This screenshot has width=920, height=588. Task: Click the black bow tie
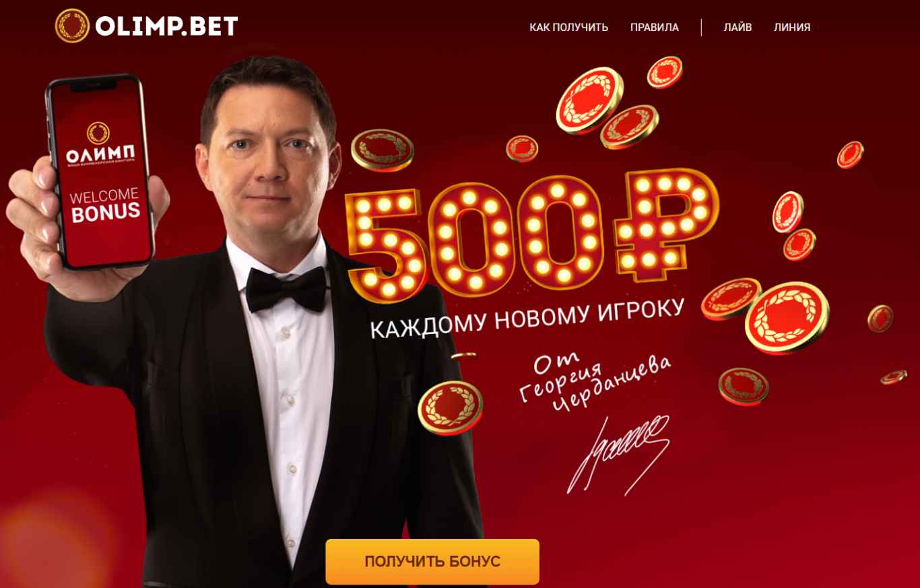(x=286, y=289)
